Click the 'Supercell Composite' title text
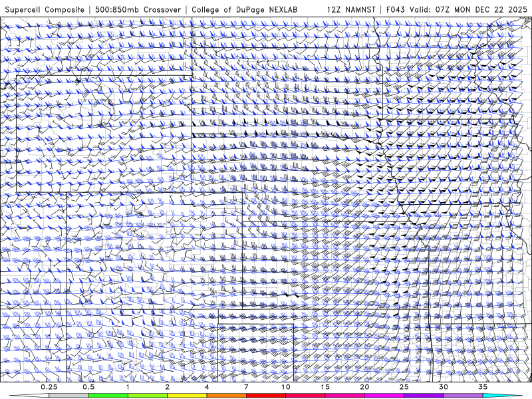Image resolution: width=532 pixels, height=399 pixels. tap(45, 9)
